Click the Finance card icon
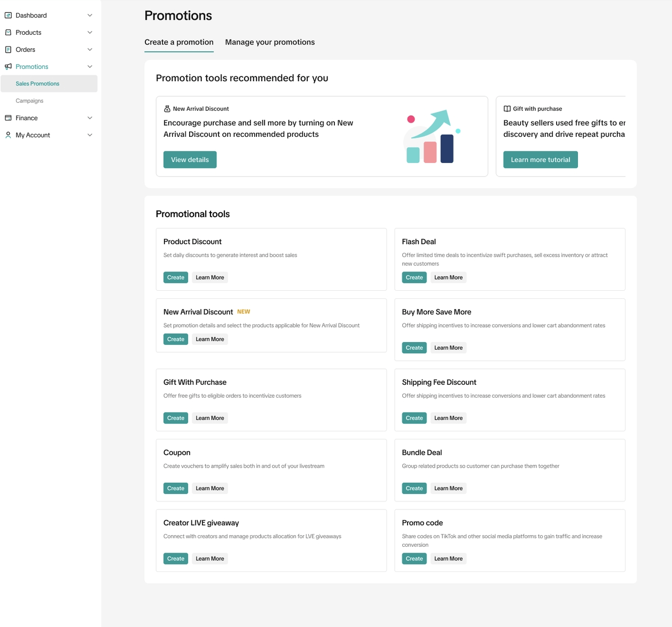The image size is (672, 627). click(x=8, y=118)
